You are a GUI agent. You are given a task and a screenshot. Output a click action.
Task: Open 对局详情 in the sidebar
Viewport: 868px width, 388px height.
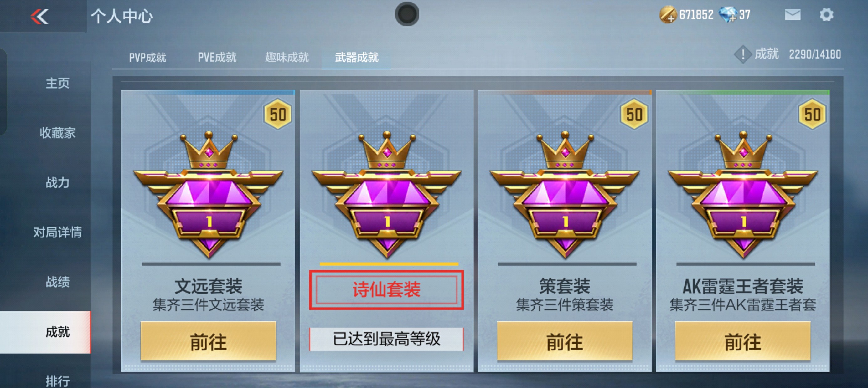coord(58,232)
